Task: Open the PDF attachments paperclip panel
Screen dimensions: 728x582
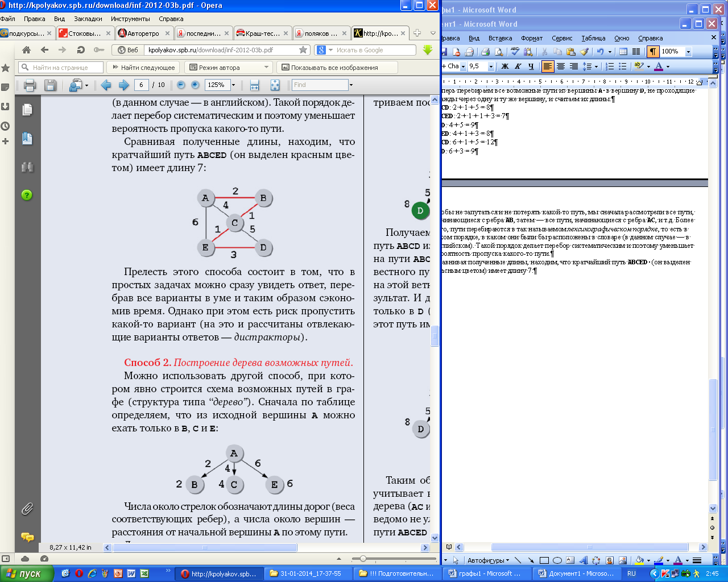Action: [27, 509]
